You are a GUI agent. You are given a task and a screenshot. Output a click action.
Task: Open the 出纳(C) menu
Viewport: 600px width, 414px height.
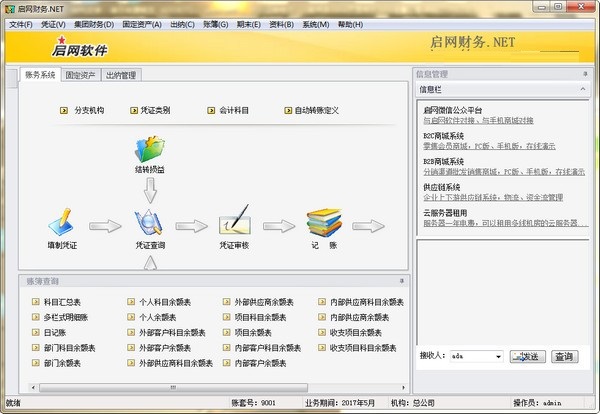[183, 24]
